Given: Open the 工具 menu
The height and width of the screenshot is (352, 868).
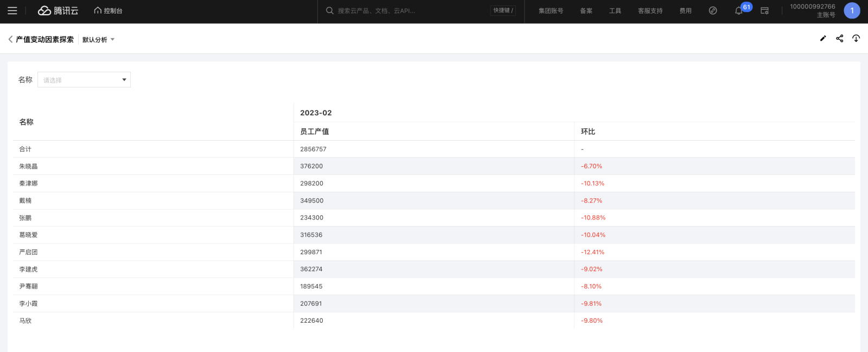Looking at the screenshot, I should pyautogui.click(x=615, y=11).
